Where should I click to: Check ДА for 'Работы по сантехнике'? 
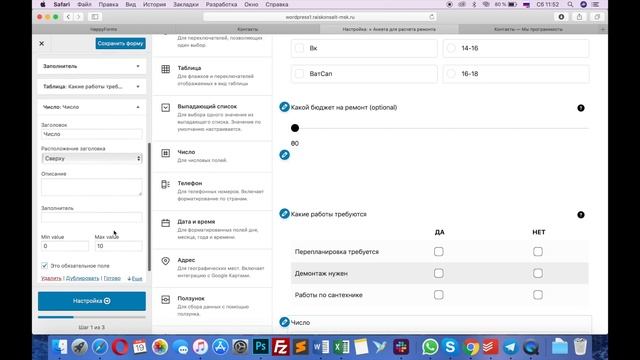point(439,295)
